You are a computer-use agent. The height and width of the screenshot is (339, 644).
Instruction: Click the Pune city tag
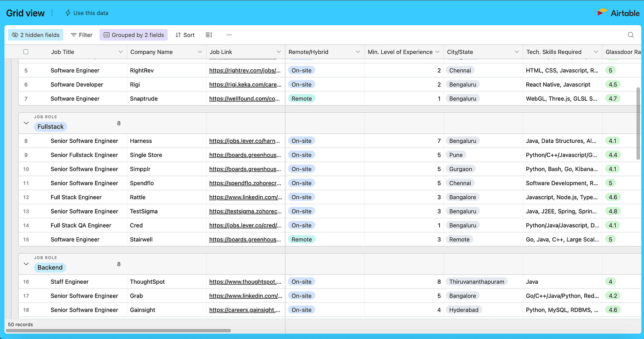456,155
